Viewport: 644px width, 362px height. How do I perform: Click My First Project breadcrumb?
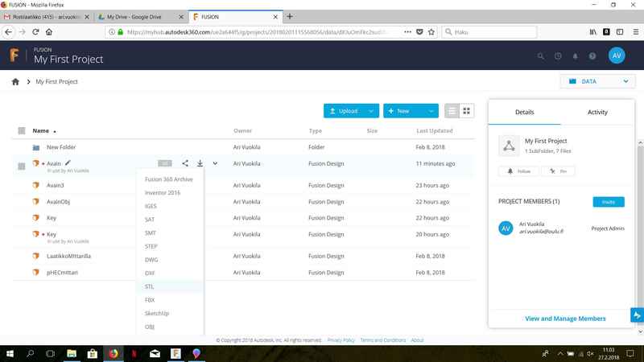click(x=56, y=82)
